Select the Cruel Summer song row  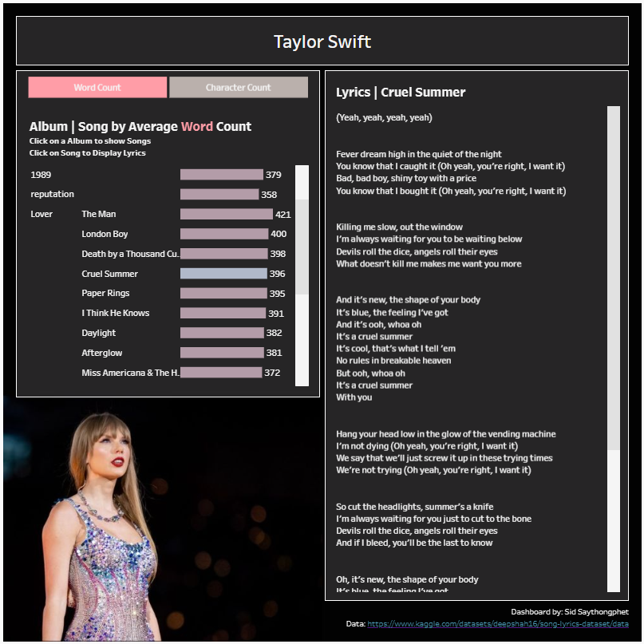point(109,274)
